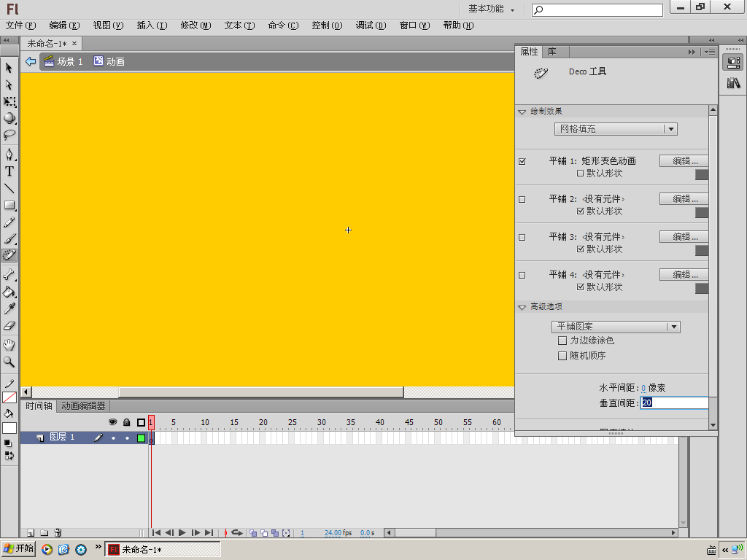Open the 修改(M) menu

point(196,26)
